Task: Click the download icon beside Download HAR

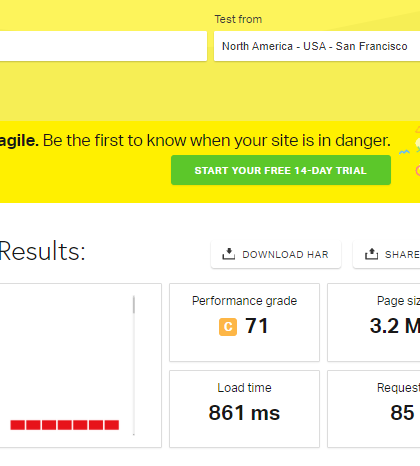Action: coord(229,254)
